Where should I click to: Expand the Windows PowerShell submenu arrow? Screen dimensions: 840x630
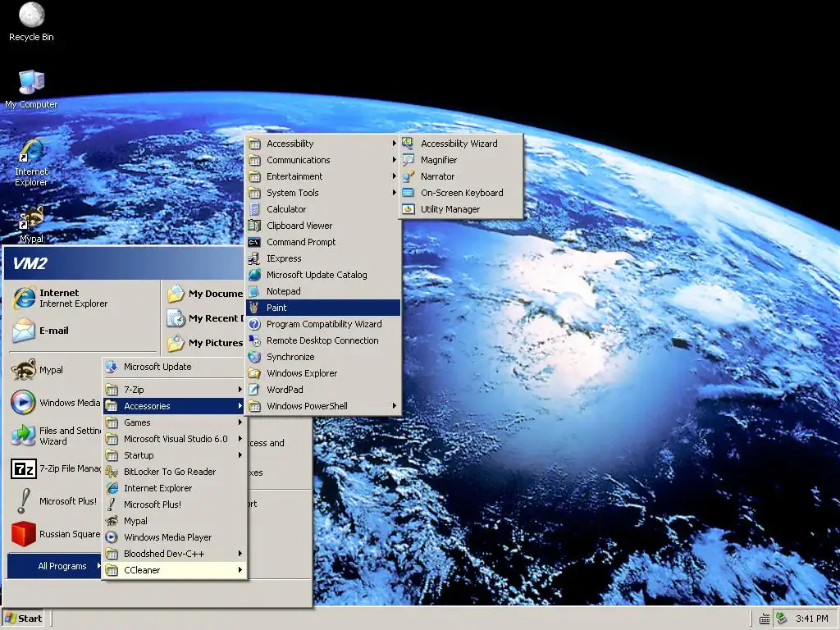[x=394, y=406]
